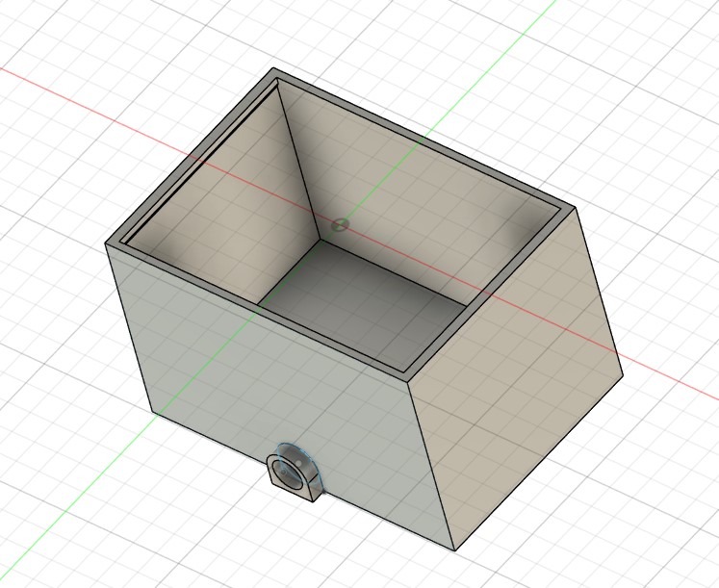
Task: Select the vertical edge between front and right faces
Action: click(x=430, y=462)
